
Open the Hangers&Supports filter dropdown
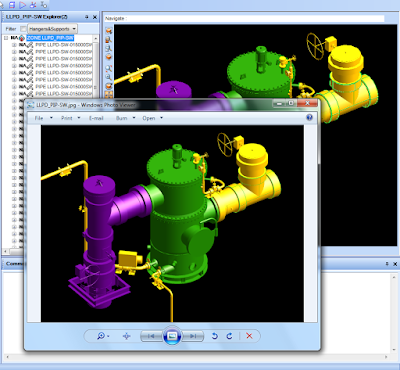point(52,29)
